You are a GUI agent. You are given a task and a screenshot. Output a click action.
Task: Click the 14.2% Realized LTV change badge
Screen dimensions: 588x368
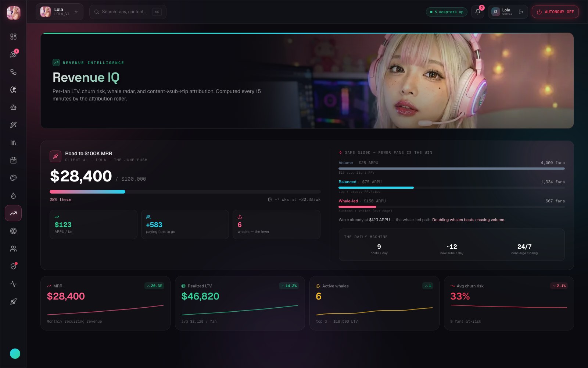[289, 286]
